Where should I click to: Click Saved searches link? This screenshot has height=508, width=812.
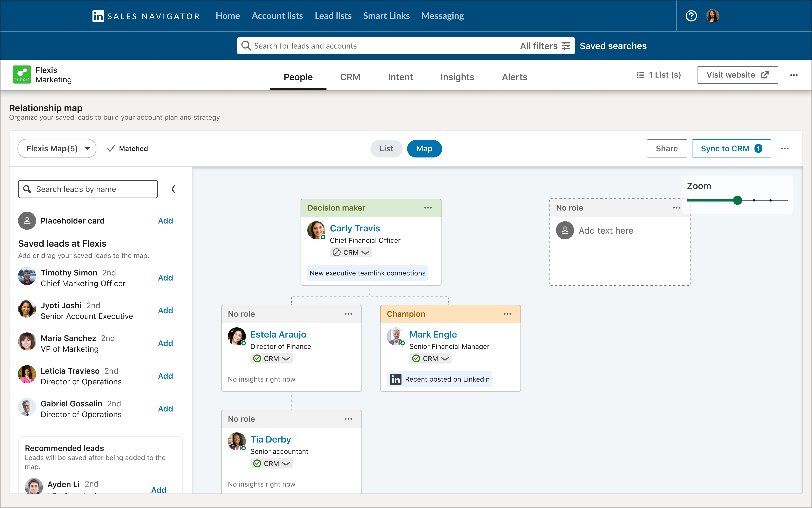tap(613, 46)
